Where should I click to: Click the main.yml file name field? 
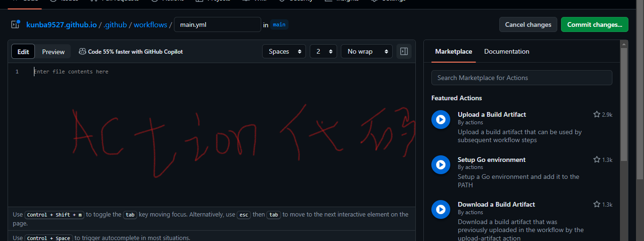tap(217, 24)
